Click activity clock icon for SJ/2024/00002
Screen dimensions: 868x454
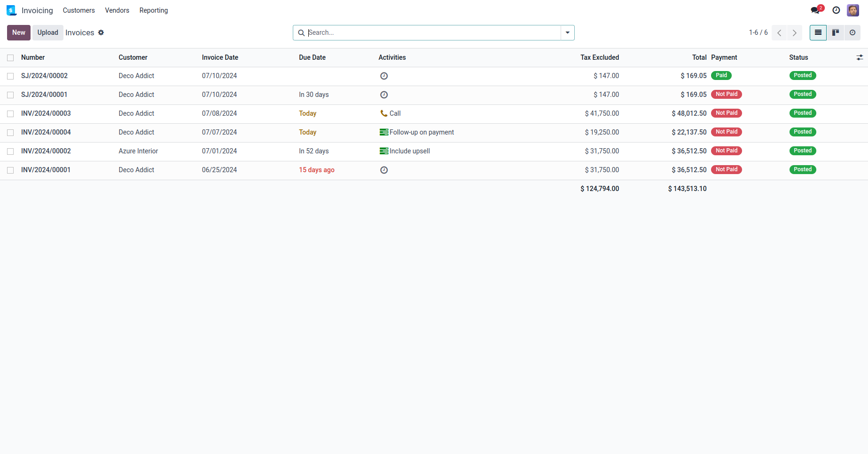pos(384,76)
